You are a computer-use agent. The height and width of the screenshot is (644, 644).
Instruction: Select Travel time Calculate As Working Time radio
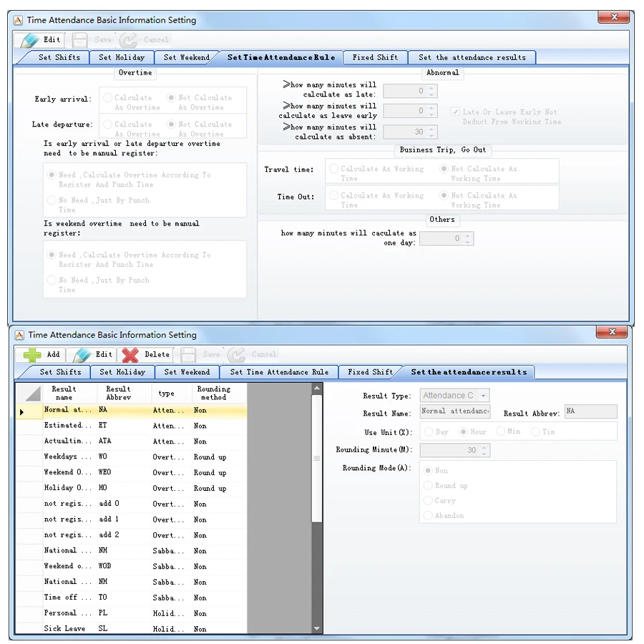point(334,169)
